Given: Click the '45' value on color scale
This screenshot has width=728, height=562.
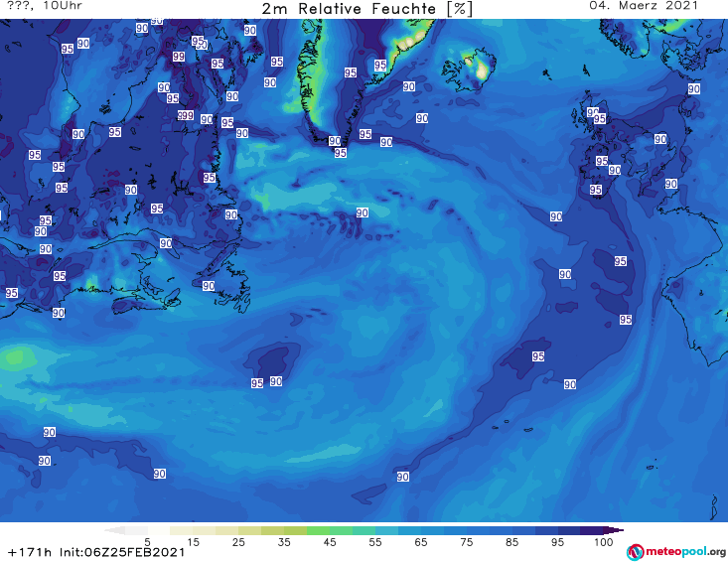Looking at the screenshot, I should 330,542.
